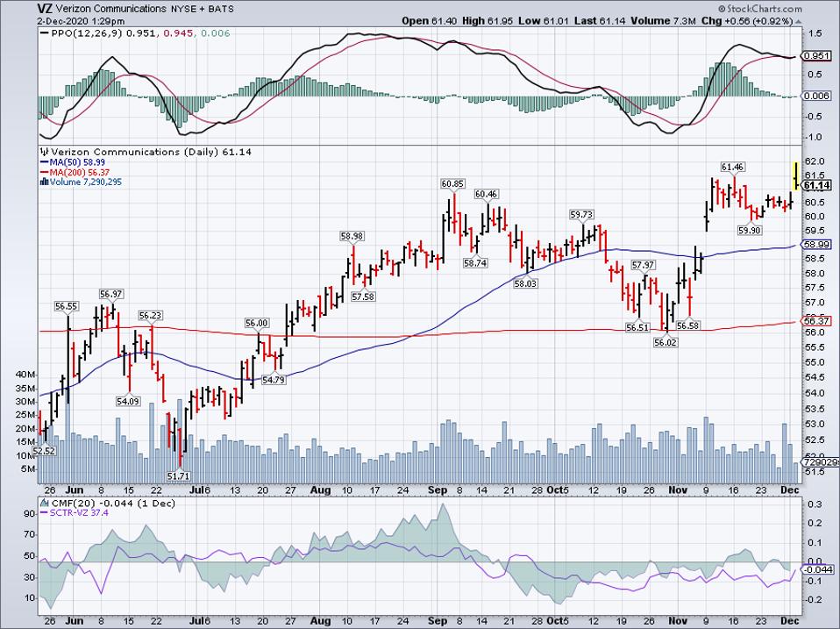Click the High 61.95 quote value
This screenshot has height=629, width=840.
click(488, 21)
